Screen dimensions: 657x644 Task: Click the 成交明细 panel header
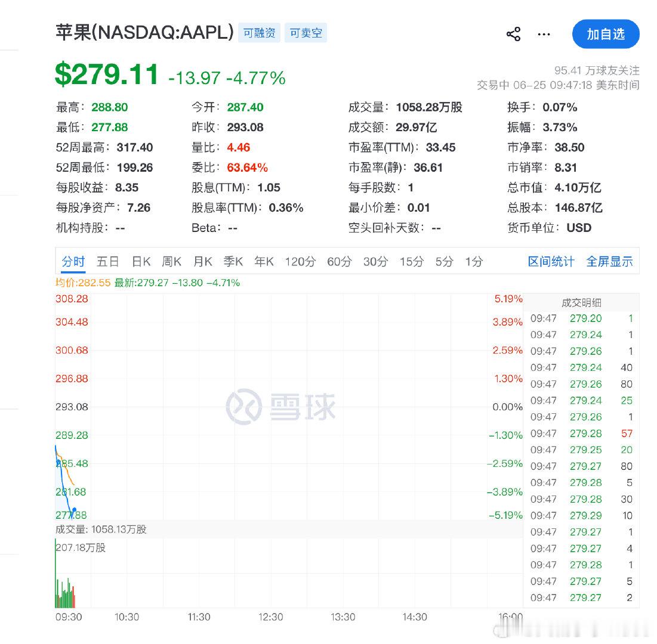(581, 302)
